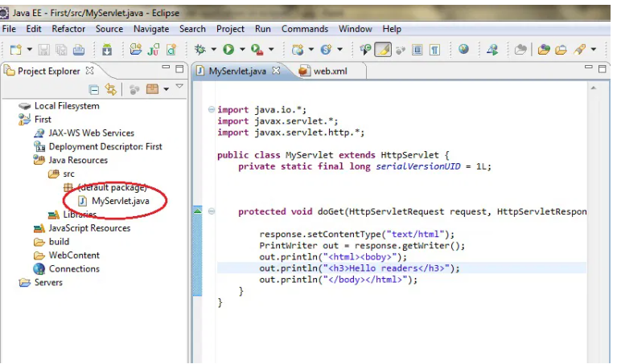Click the Run button in the toolbar
Viewport: 617px width, 364px height.
[x=229, y=50]
